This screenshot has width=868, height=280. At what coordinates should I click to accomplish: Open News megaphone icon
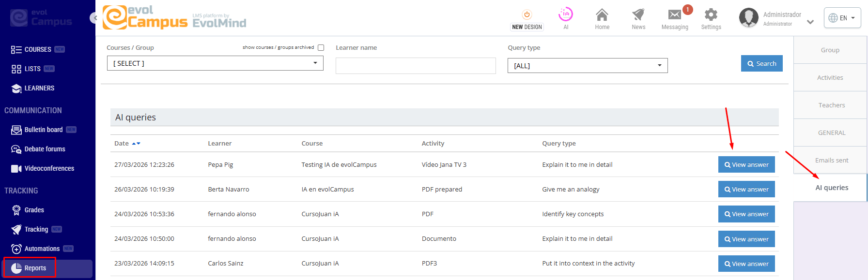[x=638, y=15]
